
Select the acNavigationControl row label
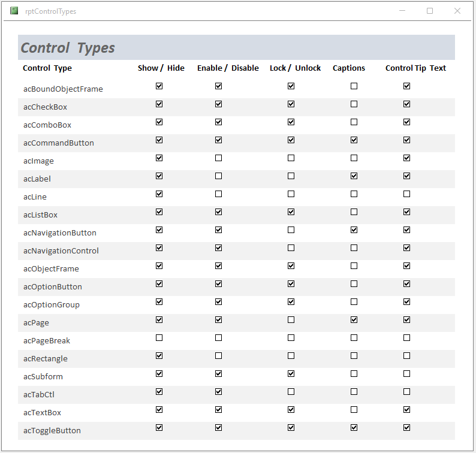(x=61, y=250)
